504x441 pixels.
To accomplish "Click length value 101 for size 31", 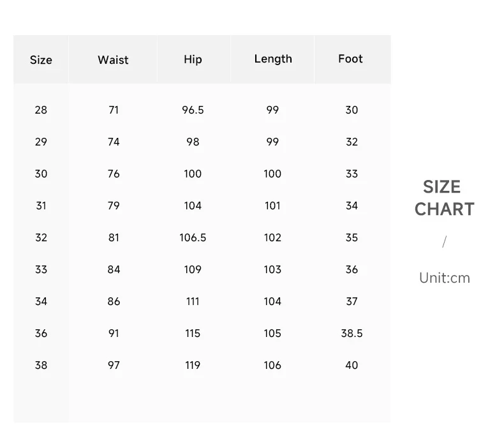I will point(272,206).
